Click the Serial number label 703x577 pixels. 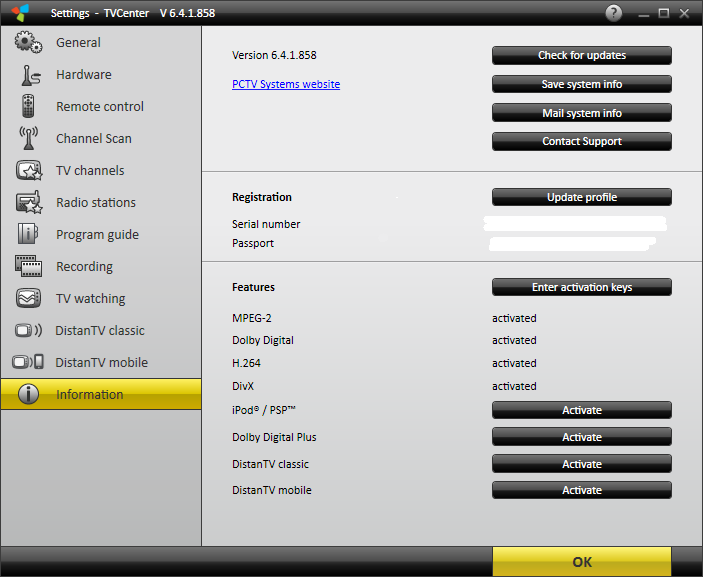coord(266,224)
